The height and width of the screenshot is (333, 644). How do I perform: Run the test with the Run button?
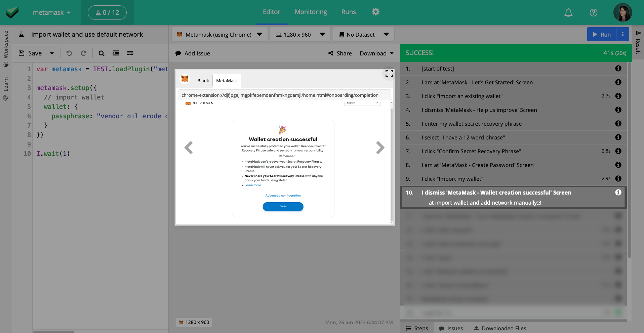pyautogui.click(x=602, y=34)
